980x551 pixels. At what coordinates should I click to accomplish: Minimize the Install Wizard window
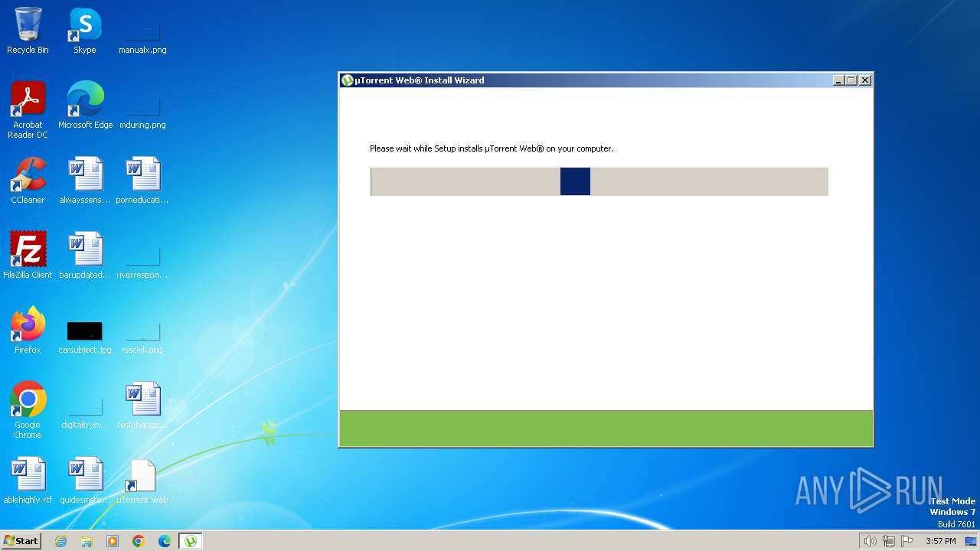838,80
